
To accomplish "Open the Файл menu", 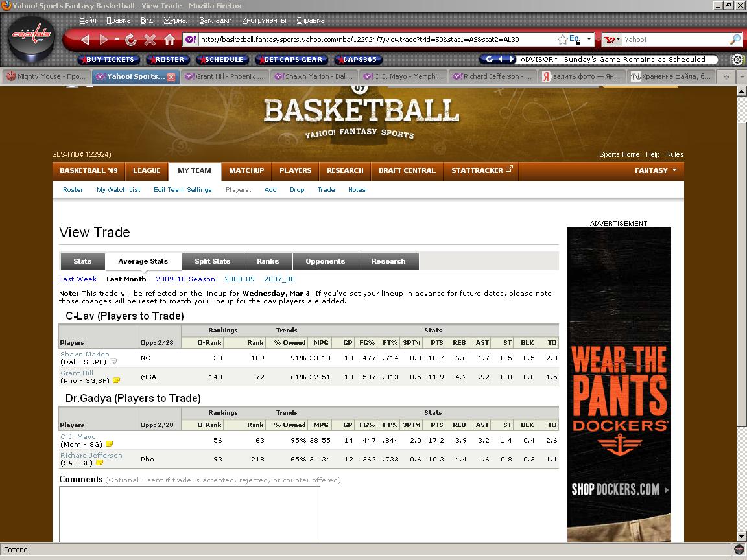I will click(88, 21).
